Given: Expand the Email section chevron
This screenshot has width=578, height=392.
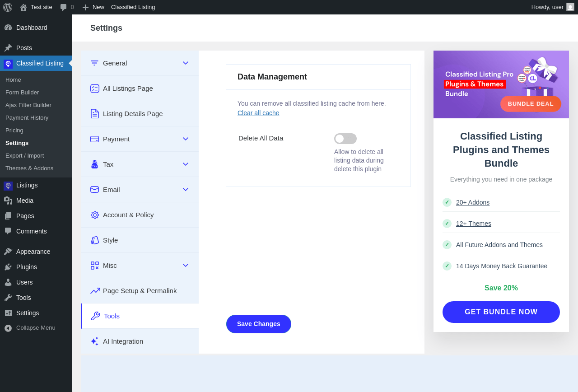Looking at the screenshot, I should [186, 189].
